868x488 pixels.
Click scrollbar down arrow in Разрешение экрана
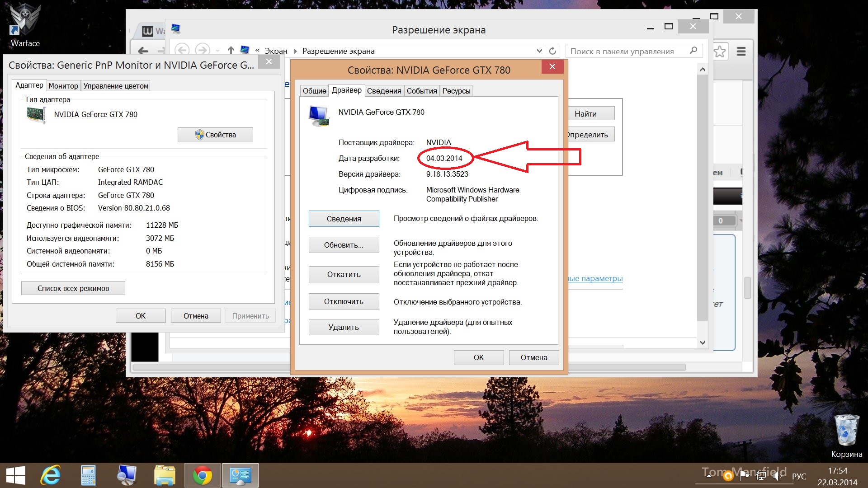703,343
